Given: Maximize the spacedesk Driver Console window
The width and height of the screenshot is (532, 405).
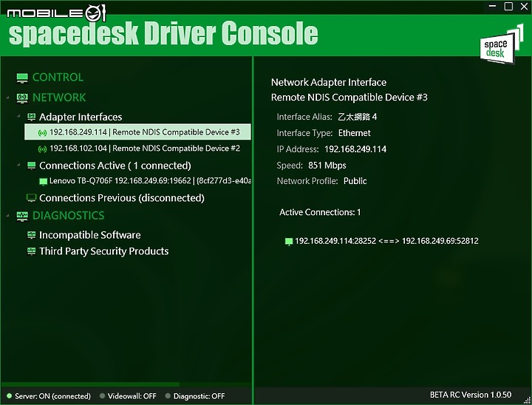Looking at the screenshot, I should (x=508, y=6).
